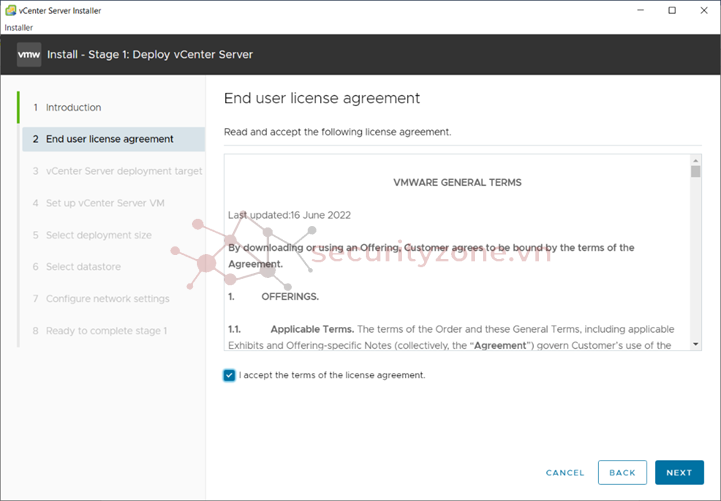Click the NEXT button
Screen dimensions: 721x501
[679, 473]
